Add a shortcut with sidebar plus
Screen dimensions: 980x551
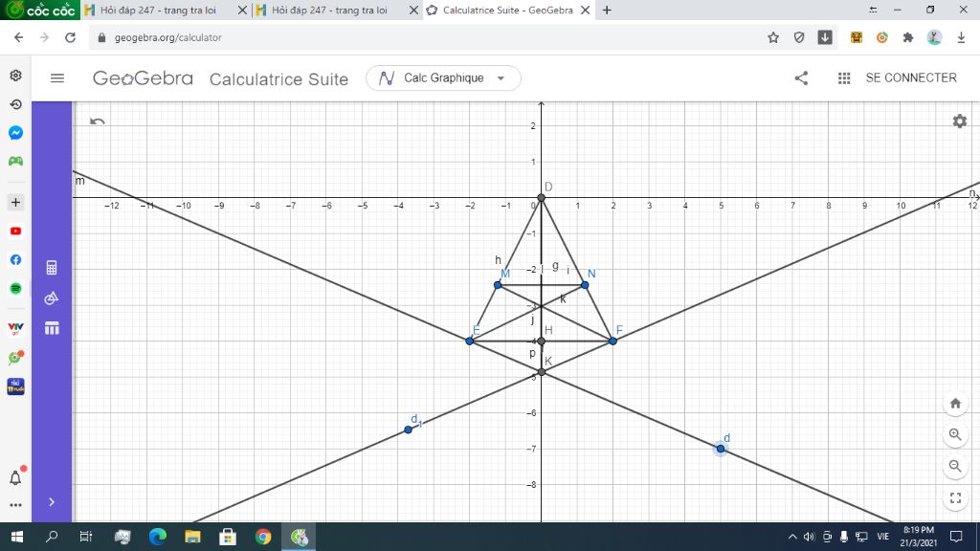click(15, 202)
